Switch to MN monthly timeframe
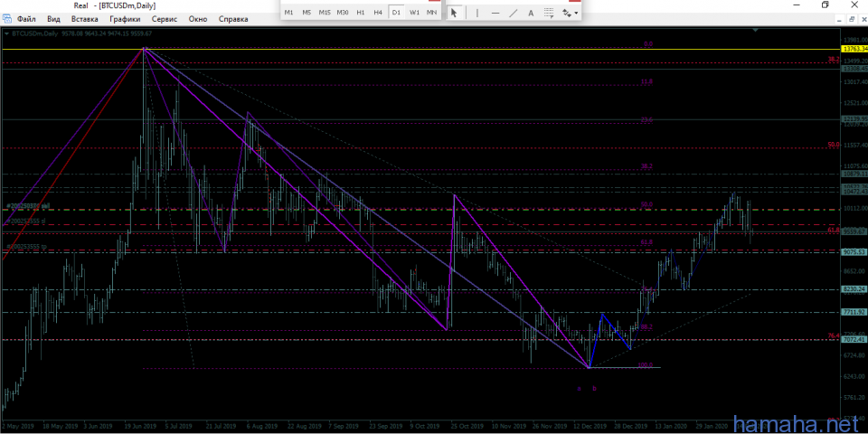Image resolution: width=868 pixels, height=434 pixels. [x=432, y=12]
